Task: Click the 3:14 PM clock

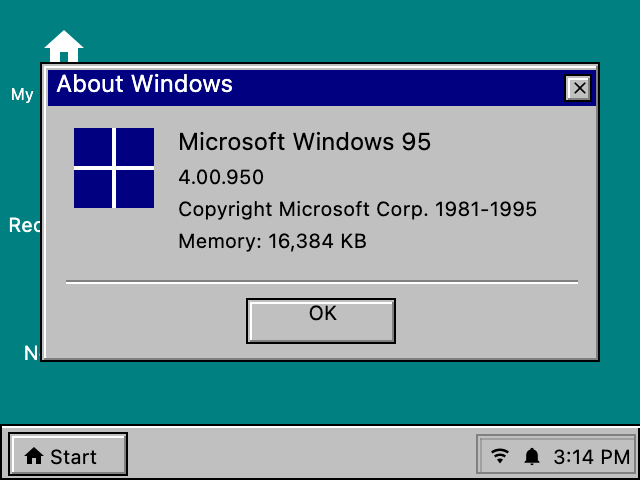Action: pyautogui.click(x=591, y=457)
